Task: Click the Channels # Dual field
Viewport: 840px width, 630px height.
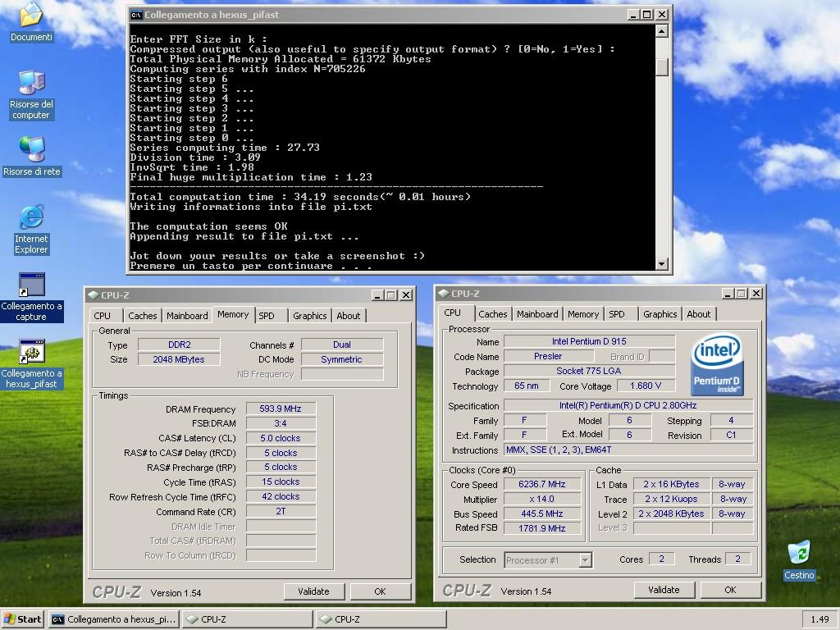Action: coord(342,345)
